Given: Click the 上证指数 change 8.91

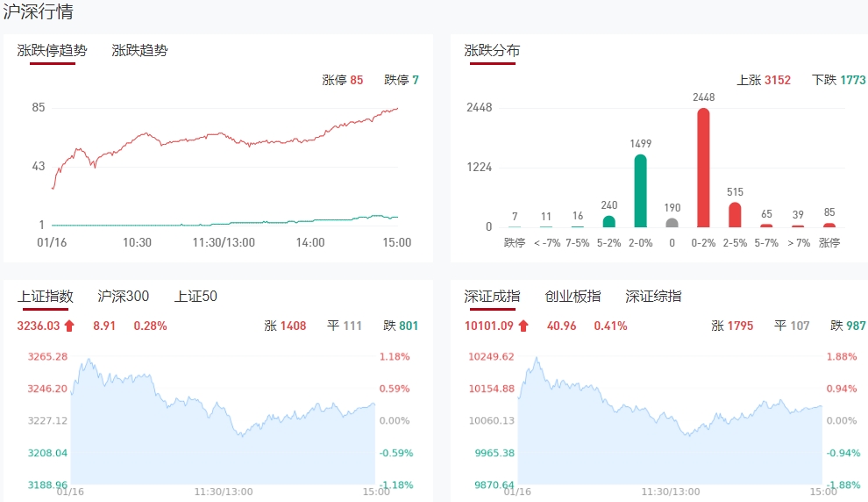Looking at the screenshot, I should point(104,326).
